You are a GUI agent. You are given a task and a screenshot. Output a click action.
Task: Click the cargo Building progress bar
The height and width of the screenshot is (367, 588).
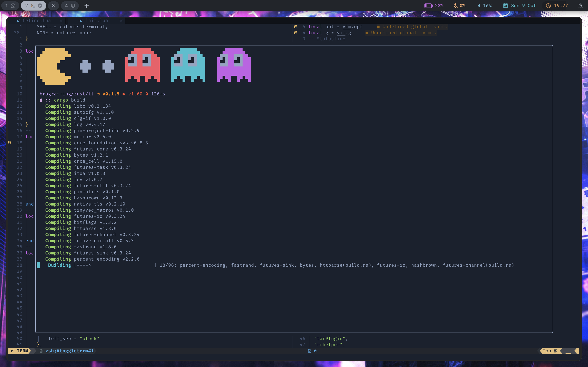tap(115, 265)
